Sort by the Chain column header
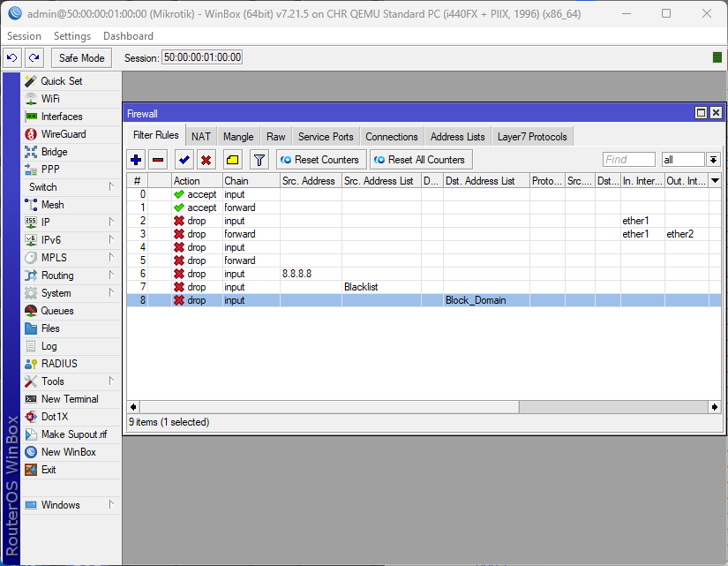Screen dimensions: 728x566 click(x=251, y=181)
